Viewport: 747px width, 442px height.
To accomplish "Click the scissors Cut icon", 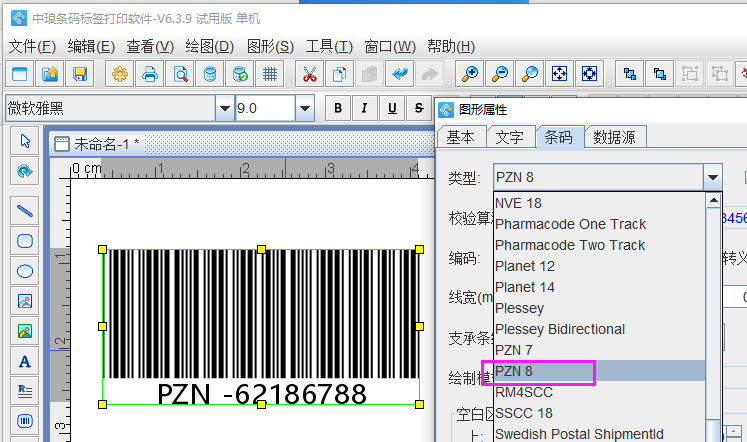I will tap(309, 73).
